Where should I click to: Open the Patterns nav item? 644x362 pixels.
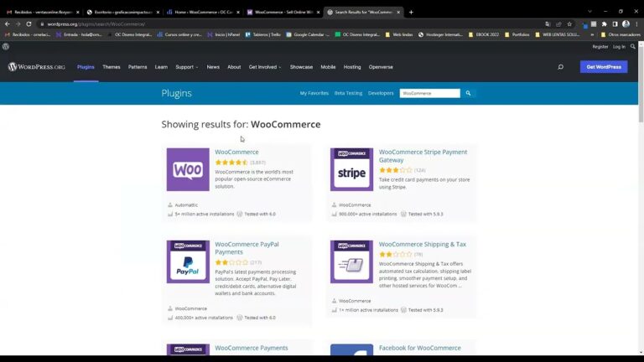click(x=138, y=67)
